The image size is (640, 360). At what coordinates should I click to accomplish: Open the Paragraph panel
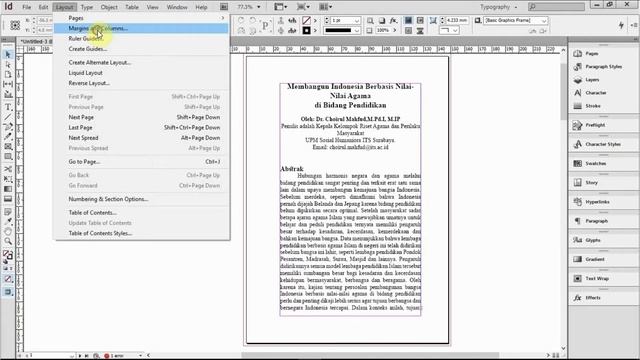(590, 221)
